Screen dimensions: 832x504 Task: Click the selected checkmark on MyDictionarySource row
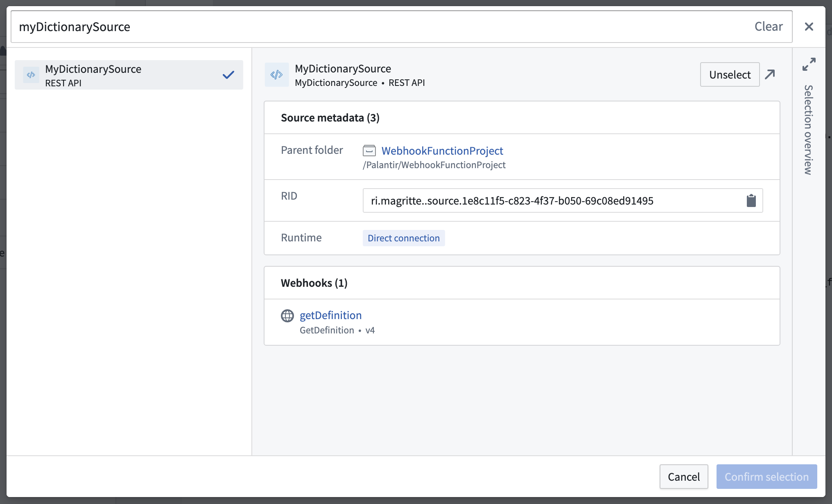tap(228, 75)
